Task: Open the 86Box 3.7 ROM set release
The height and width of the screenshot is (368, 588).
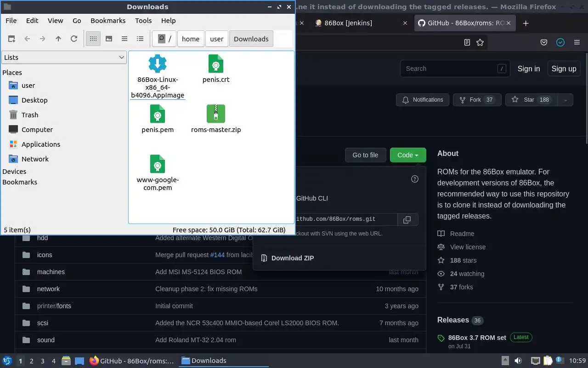Action: (x=477, y=338)
